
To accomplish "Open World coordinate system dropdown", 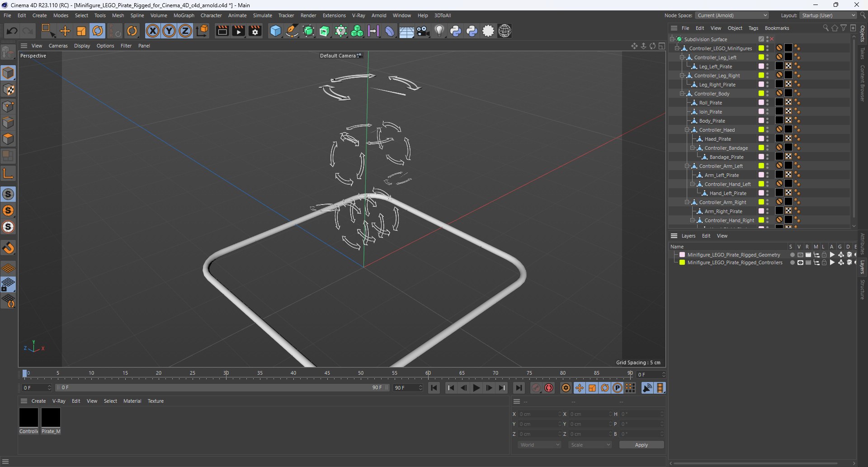I will [540, 445].
